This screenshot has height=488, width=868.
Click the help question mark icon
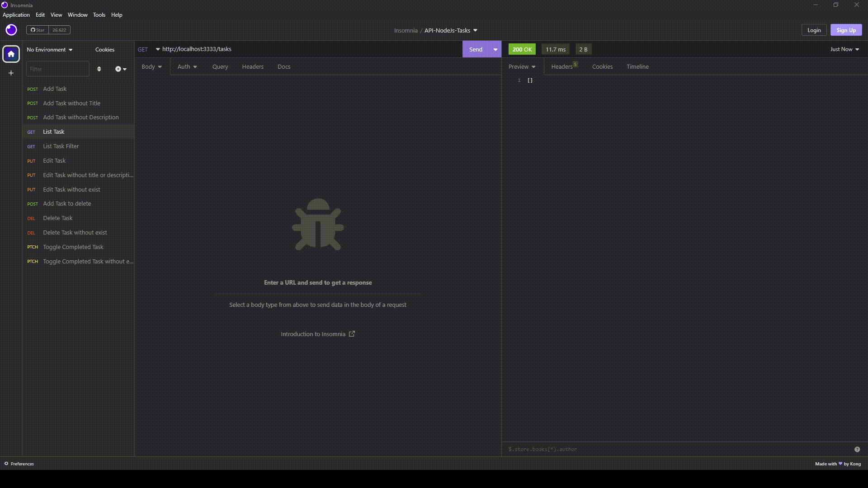[857, 449]
